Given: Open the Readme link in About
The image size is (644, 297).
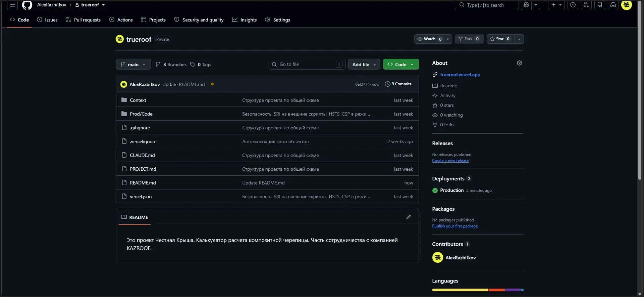Looking at the screenshot, I should pyautogui.click(x=448, y=86).
